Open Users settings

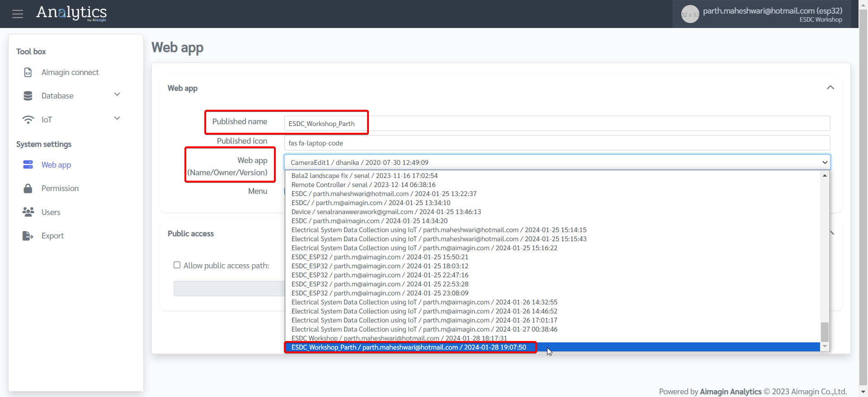pyautogui.click(x=51, y=212)
